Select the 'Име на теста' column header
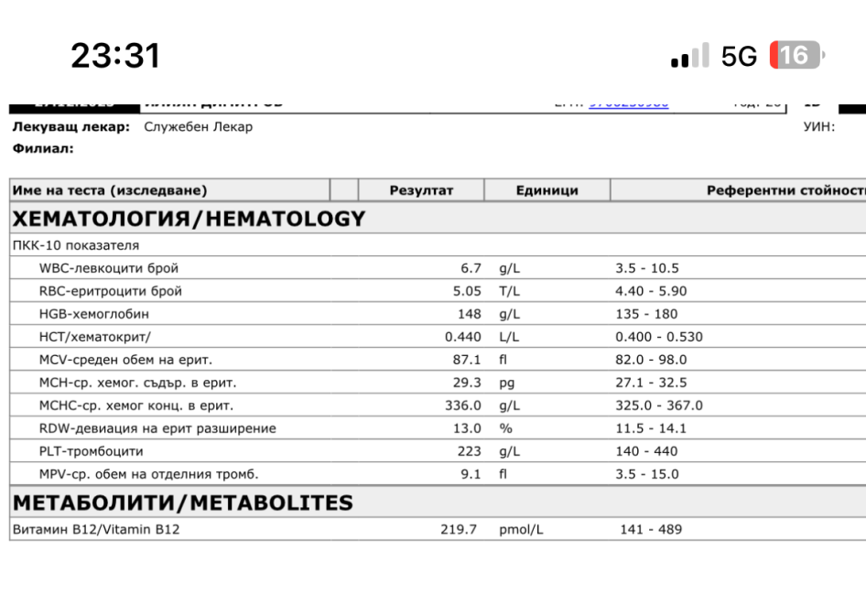The height and width of the screenshot is (616, 866). [110, 190]
